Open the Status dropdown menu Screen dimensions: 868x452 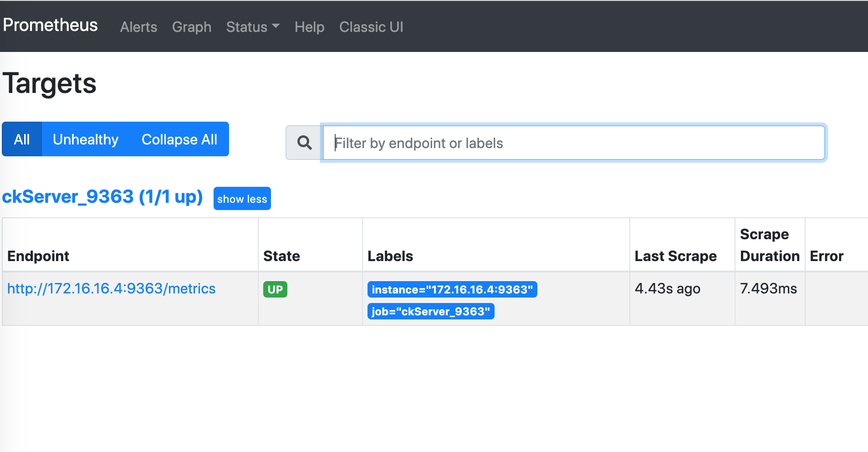click(253, 27)
